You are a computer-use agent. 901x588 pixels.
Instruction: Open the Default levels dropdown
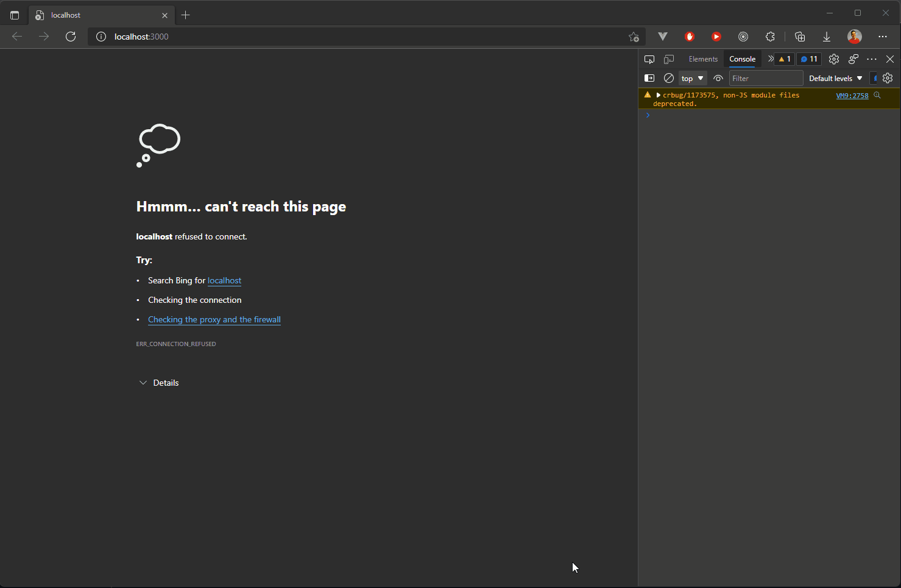pos(835,78)
